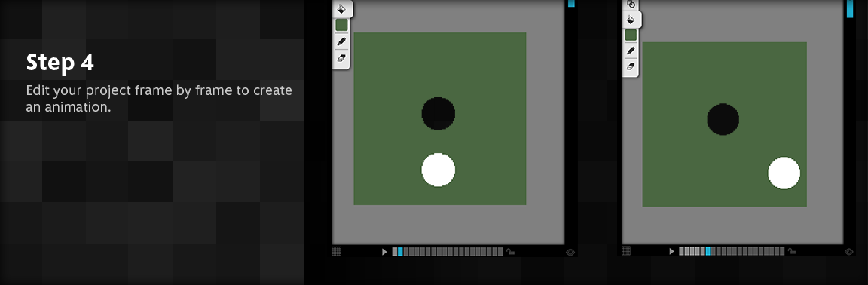Toggle the eye preview in left editor

(570, 252)
